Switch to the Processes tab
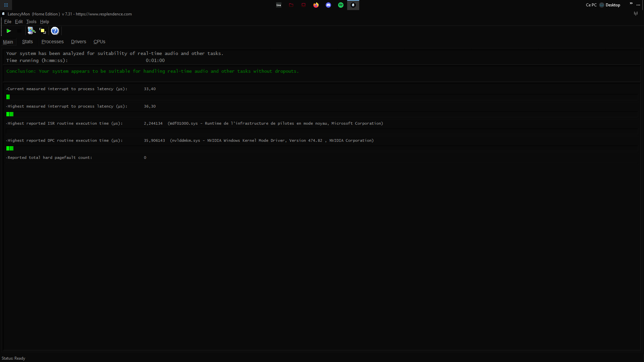Screen dimensions: 644x362 point(52,42)
